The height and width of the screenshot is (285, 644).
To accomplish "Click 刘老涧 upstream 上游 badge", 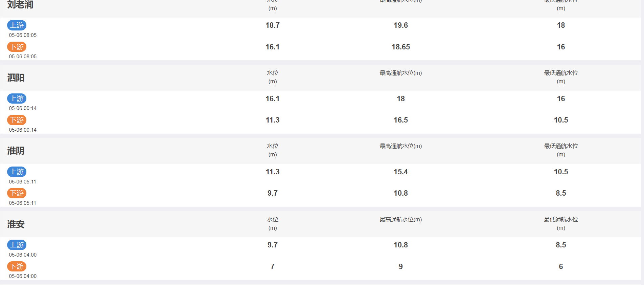I will [x=17, y=25].
